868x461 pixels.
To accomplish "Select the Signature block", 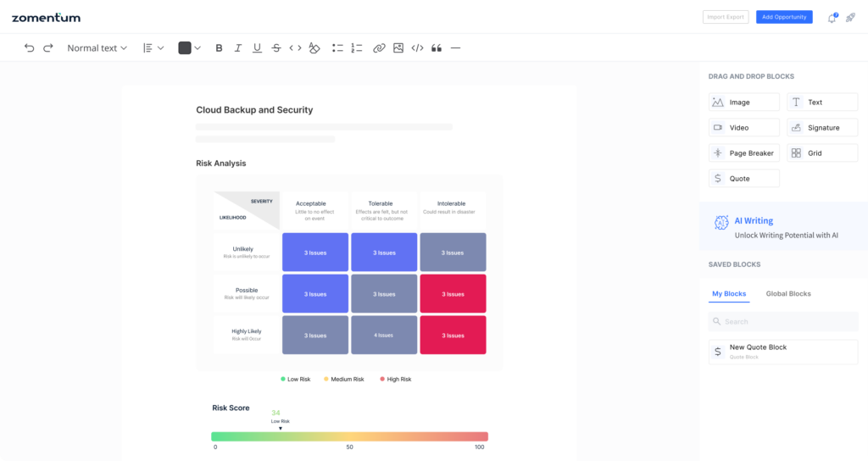I will 822,128.
